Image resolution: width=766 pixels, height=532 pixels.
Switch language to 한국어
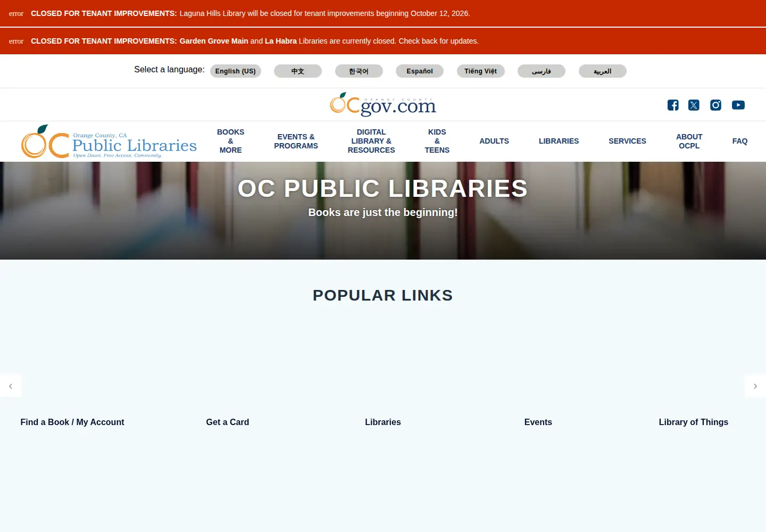click(359, 71)
